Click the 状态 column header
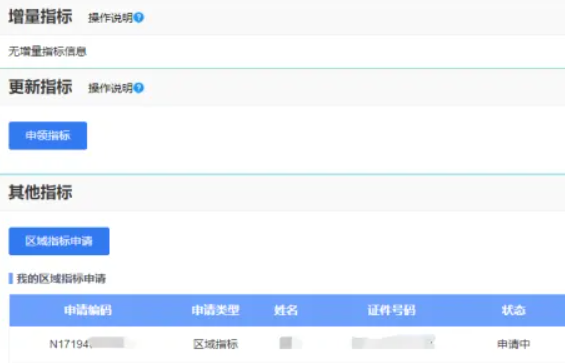 pyautogui.click(x=514, y=310)
